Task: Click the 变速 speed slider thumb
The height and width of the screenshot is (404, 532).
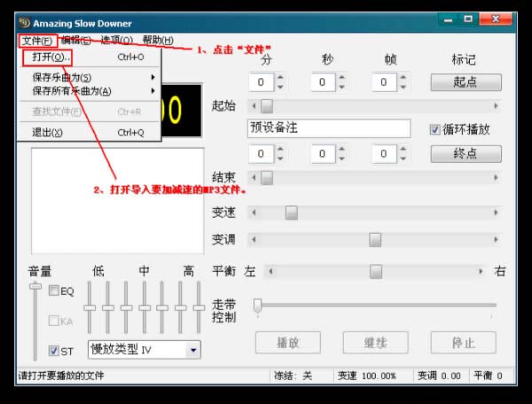Action: (x=292, y=213)
